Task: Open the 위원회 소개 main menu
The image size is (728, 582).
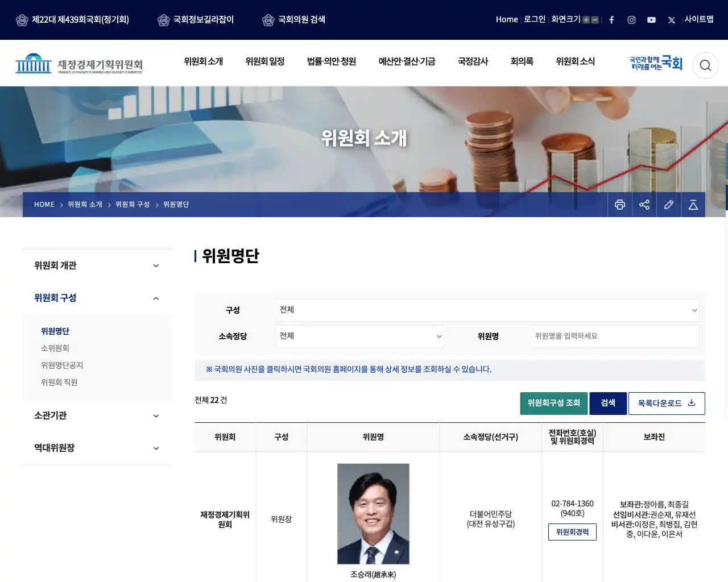Action: [204, 61]
